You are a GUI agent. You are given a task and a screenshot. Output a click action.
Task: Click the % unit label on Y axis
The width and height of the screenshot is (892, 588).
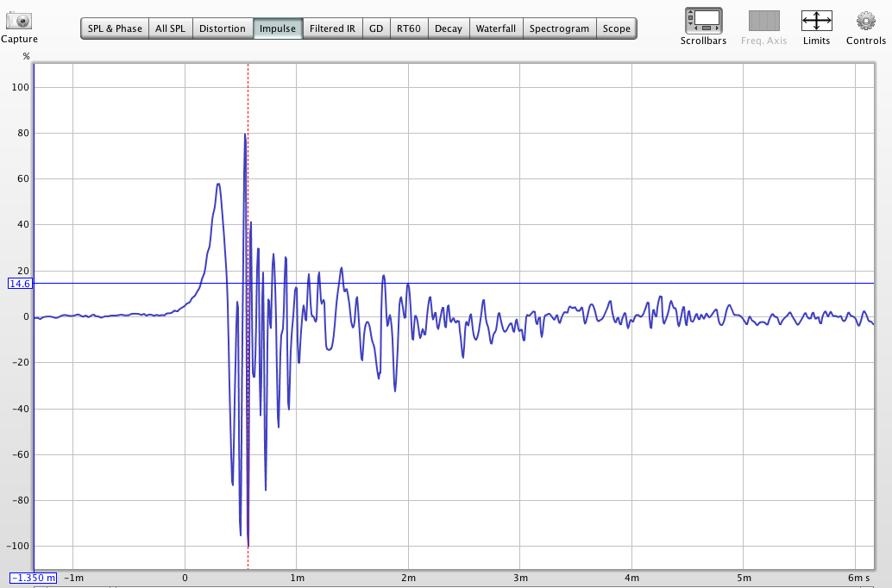click(26, 56)
